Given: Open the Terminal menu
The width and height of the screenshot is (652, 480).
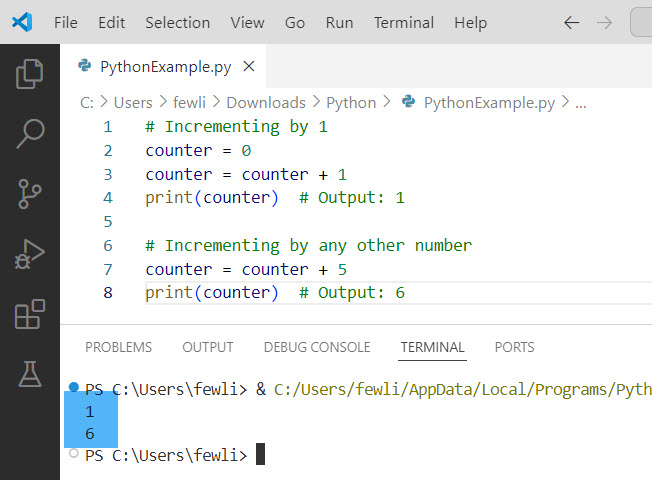Looking at the screenshot, I should [404, 22].
